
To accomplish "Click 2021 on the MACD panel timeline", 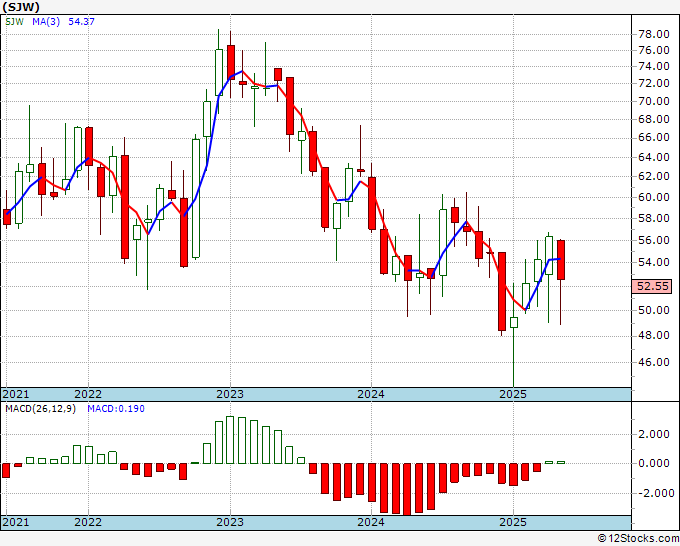I will pyautogui.click(x=16, y=522).
